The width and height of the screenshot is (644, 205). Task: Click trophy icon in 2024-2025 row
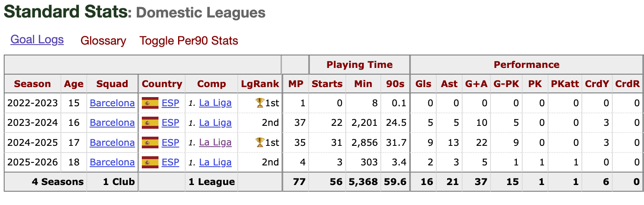tap(260, 142)
